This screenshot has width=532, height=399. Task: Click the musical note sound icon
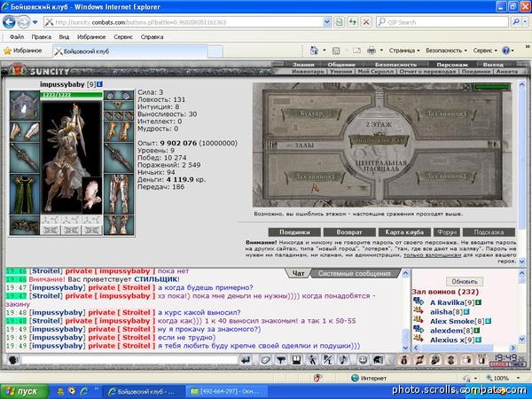tap(343, 360)
